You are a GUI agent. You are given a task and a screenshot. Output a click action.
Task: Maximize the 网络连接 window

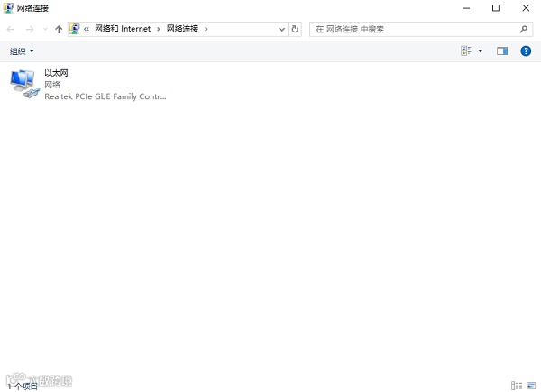496,8
